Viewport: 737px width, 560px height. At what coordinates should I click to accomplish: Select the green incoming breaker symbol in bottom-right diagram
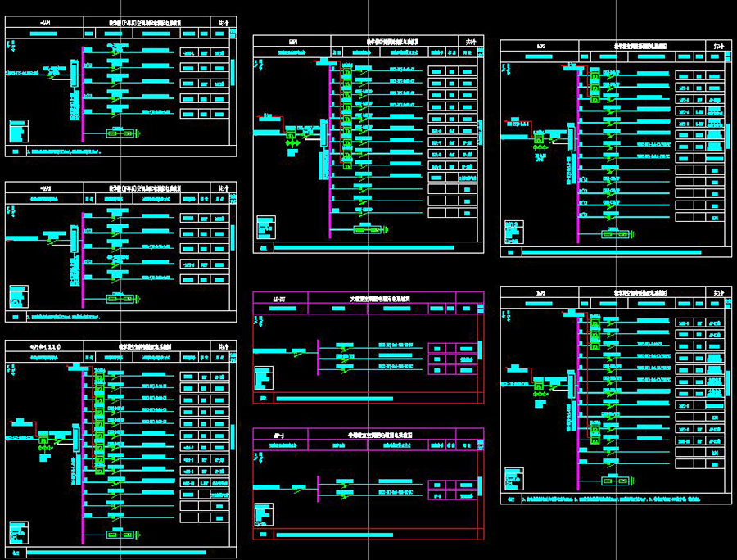539,386
